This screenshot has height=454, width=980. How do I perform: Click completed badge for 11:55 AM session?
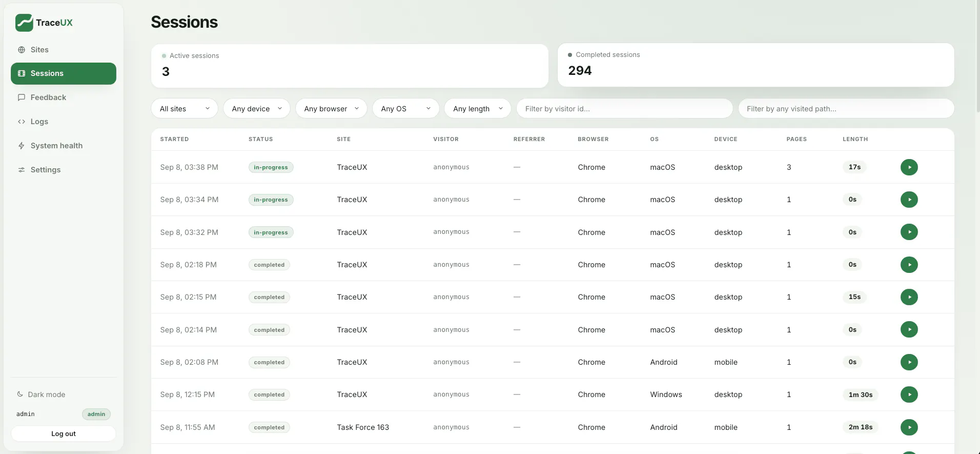[269, 427]
